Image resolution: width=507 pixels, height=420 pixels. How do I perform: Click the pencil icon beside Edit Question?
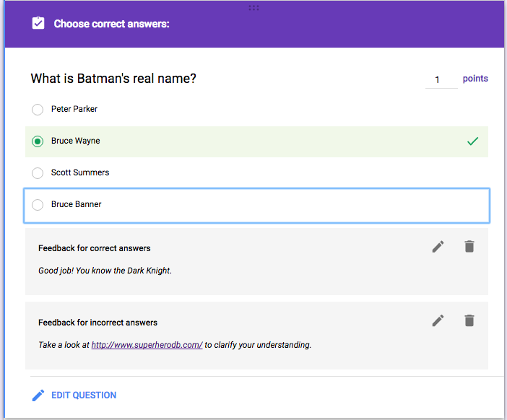point(38,395)
